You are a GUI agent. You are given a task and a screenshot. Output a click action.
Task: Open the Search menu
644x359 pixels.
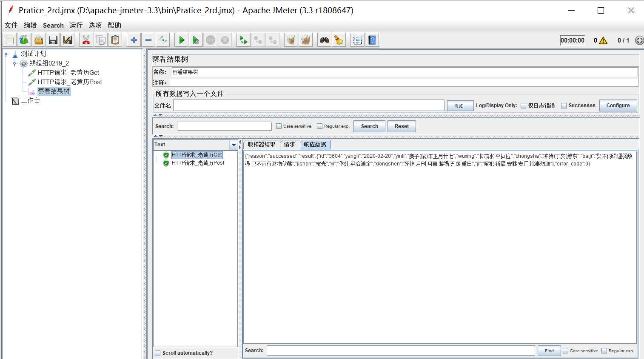pos(53,26)
